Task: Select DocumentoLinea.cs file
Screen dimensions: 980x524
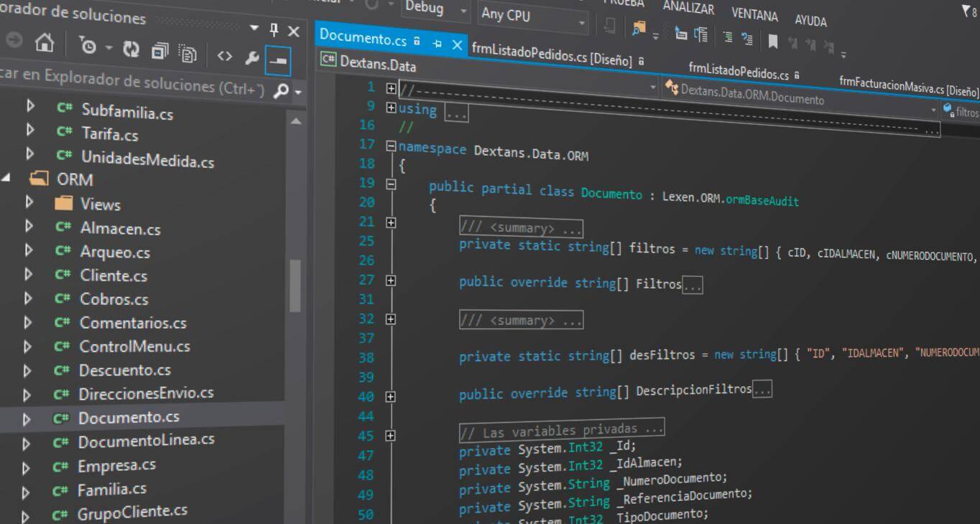Action: point(146,440)
